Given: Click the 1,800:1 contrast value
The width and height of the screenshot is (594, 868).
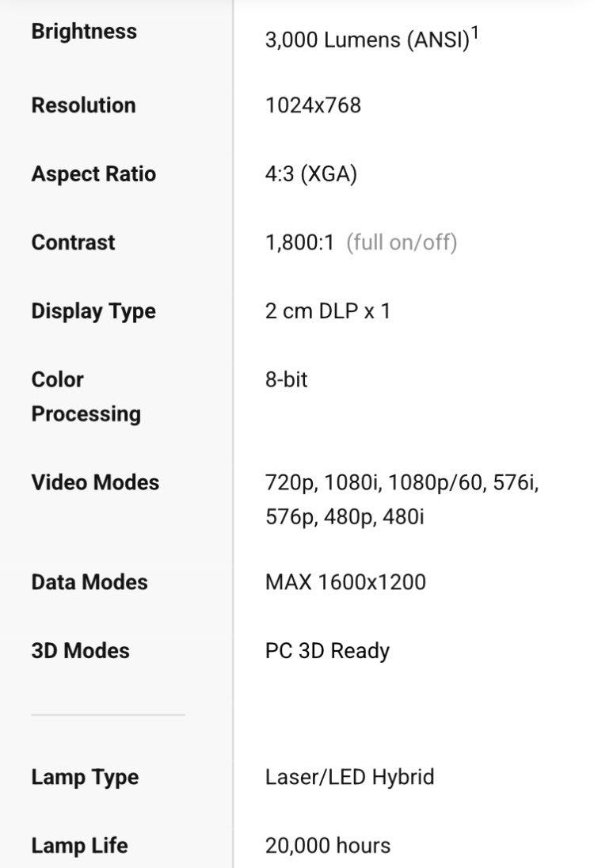Looking at the screenshot, I should pos(300,242).
